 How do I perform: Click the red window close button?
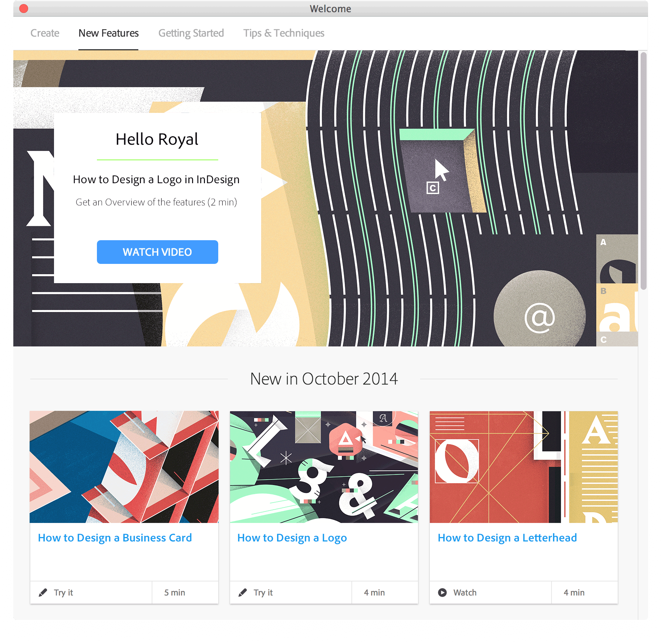[x=24, y=9]
